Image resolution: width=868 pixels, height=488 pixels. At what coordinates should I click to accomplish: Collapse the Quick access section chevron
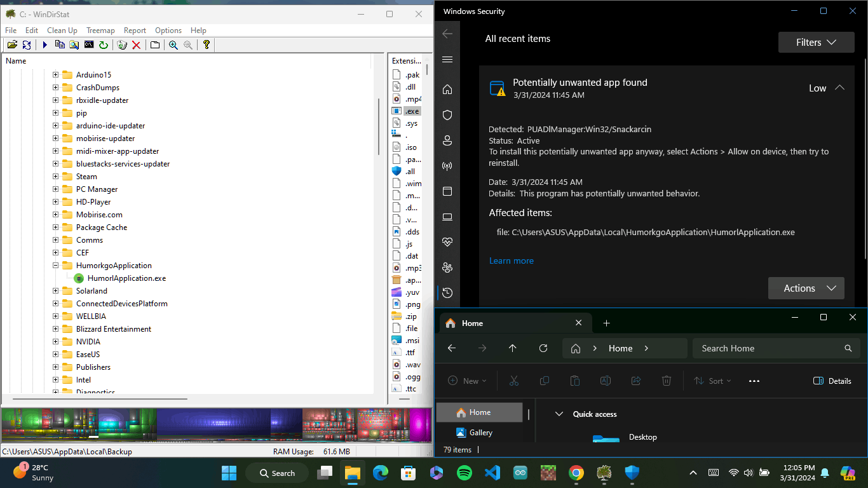559,414
